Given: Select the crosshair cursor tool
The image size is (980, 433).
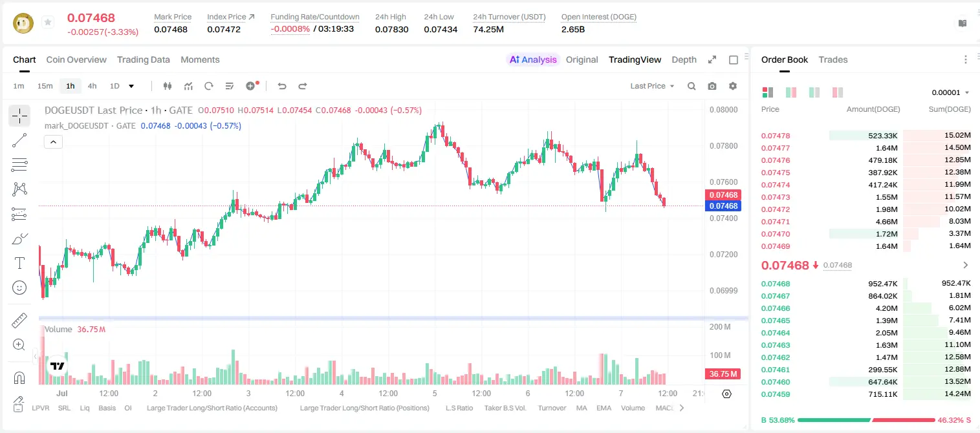Looking at the screenshot, I should click(19, 116).
